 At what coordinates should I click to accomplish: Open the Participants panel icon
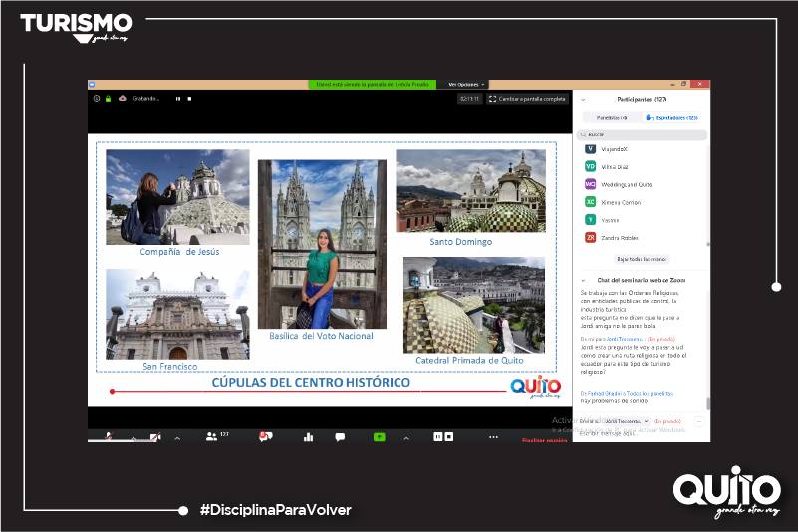tap(212, 436)
